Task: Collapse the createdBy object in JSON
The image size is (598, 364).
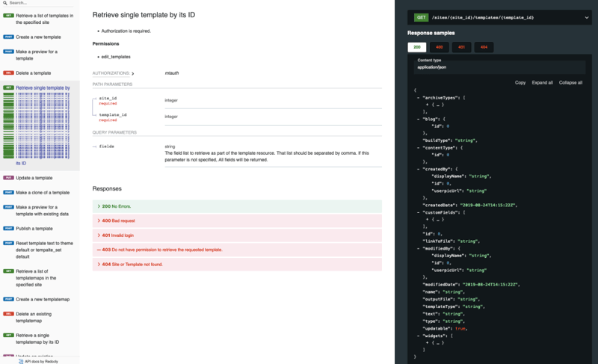Action: tap(418, 169)
